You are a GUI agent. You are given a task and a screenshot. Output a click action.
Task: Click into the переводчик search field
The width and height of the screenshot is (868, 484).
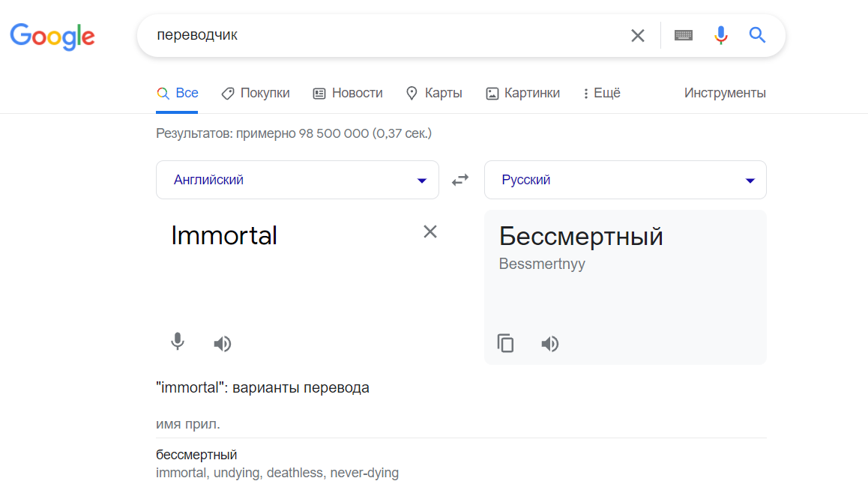coord(375,35)
